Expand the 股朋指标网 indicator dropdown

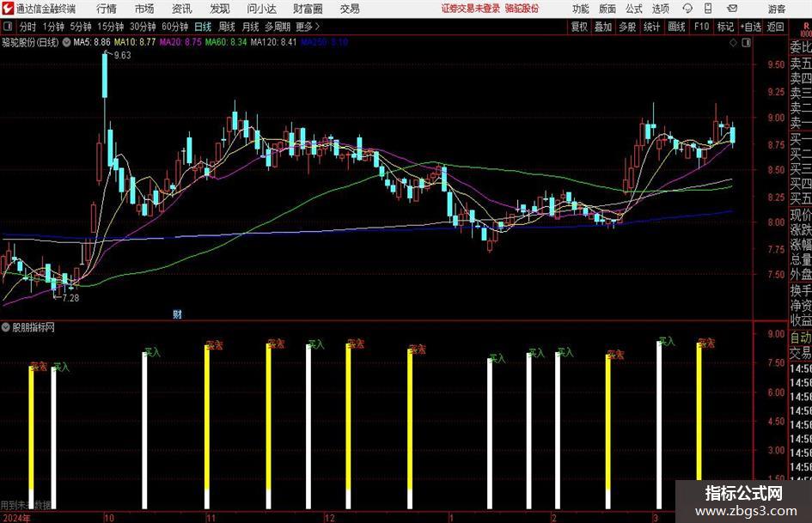tap(6, 327)
